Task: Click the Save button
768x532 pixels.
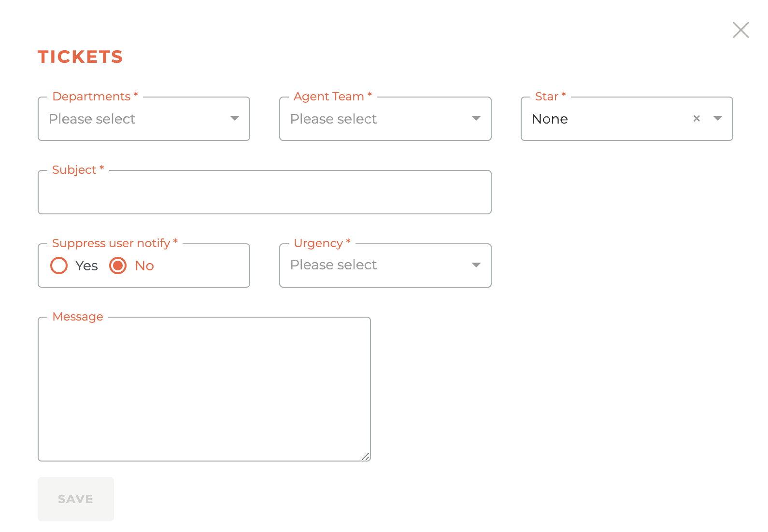Action: pyautogui.click(x=75, y=499)
